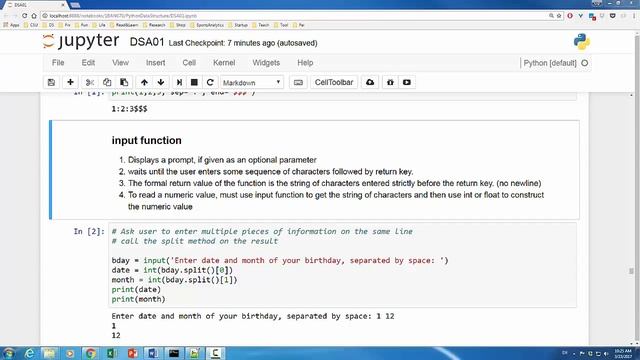Paste cells below icon

(x=124, y=82)
